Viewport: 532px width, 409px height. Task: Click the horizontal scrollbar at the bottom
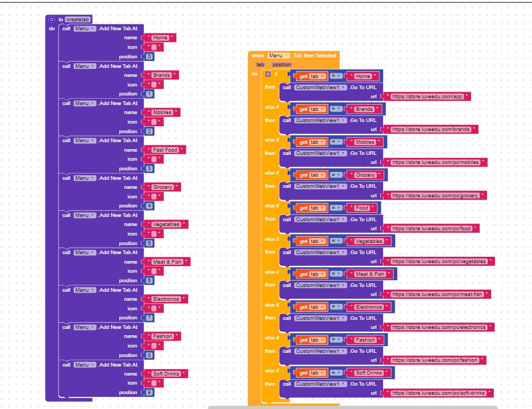pos(352,407)
